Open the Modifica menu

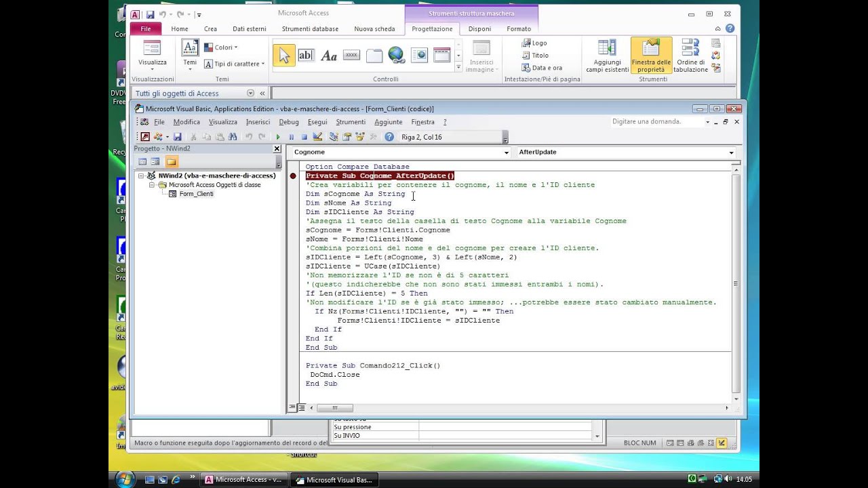pyautogui.click(x=186, y=122)
